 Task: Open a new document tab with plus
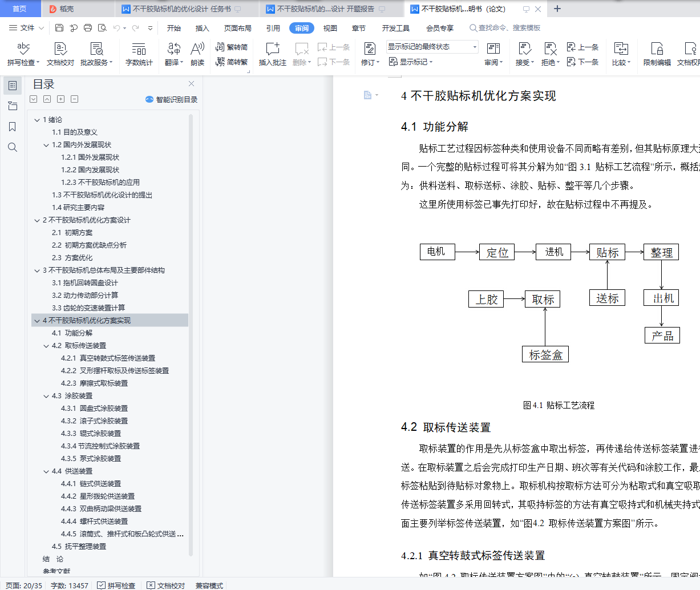tap(557, 9)
